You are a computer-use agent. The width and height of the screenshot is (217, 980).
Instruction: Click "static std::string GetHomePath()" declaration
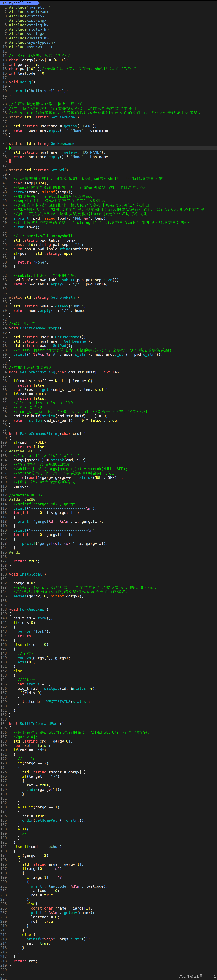[x=44, y=297]
